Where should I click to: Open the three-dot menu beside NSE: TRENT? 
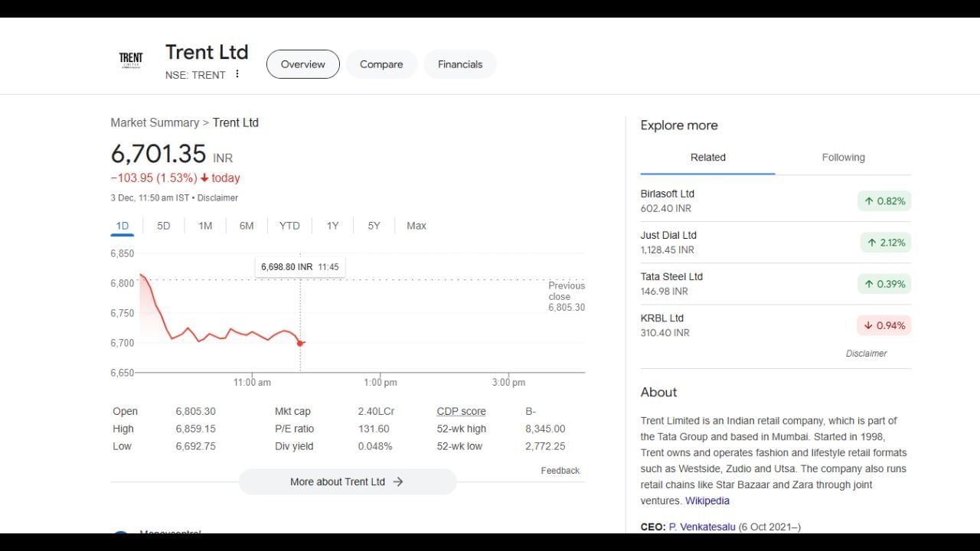point(237,74)
